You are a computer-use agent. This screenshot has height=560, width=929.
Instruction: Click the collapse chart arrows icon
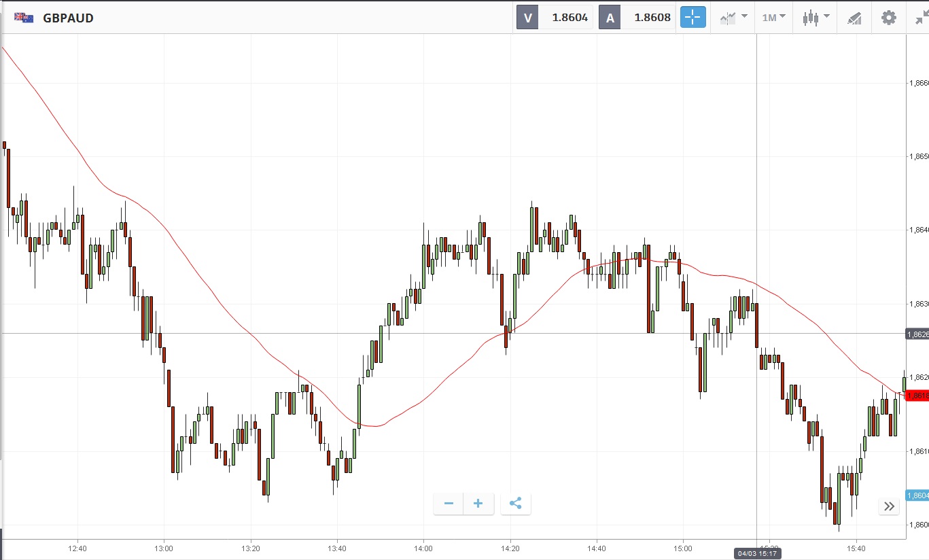(x=921, y=19)
